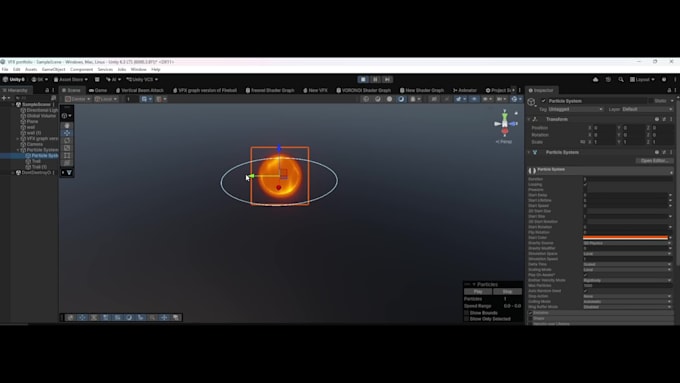Toggle the Emission module checkbox
This screenshot has height=383, width=680.
click(x=530, y=313)
